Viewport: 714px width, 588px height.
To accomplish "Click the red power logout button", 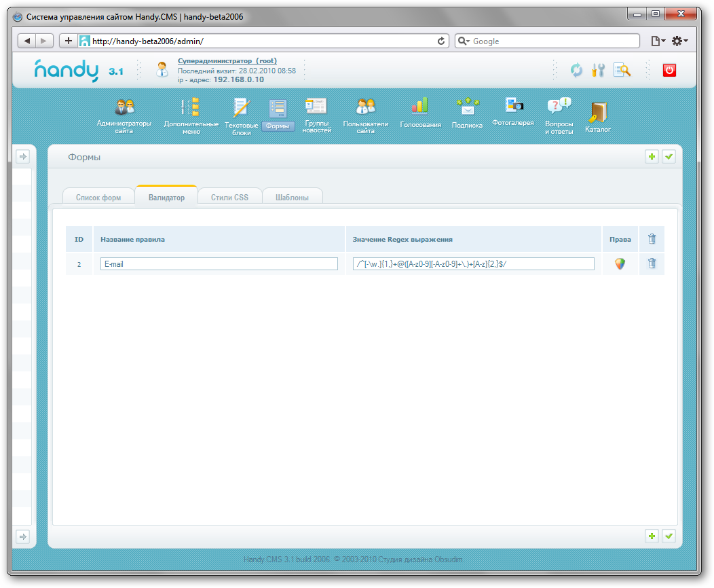I will click(x=669, y=70).
